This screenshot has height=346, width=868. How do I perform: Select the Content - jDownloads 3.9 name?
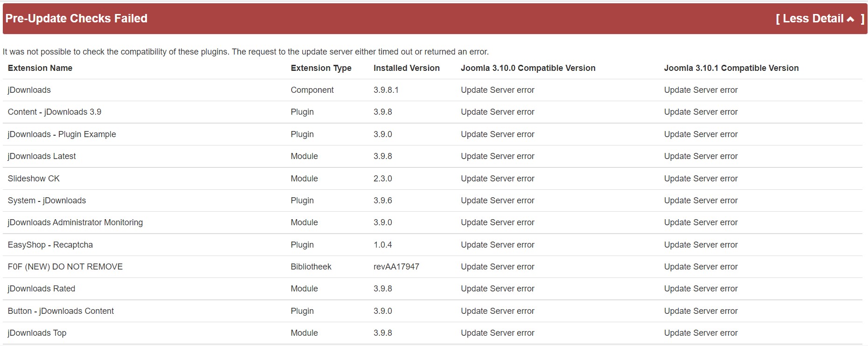point(55,112)
